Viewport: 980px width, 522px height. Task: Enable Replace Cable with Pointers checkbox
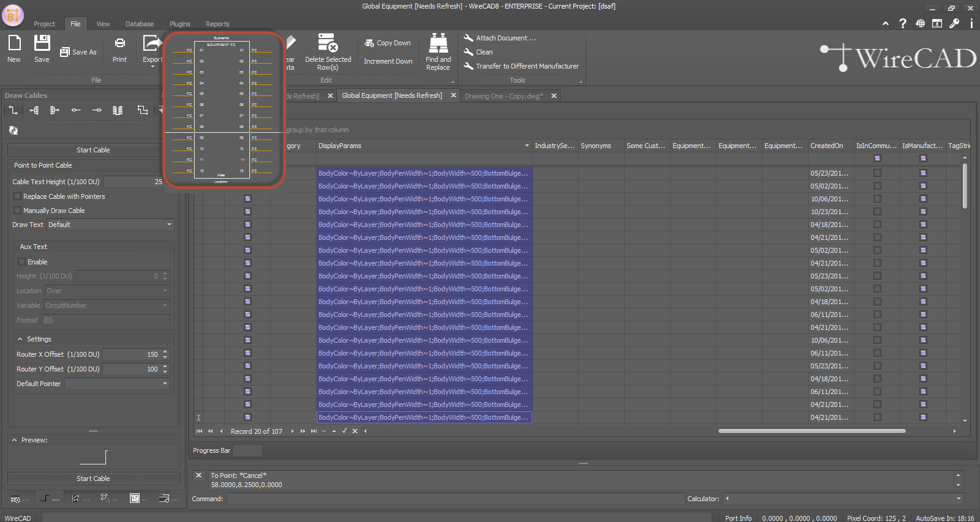(17, 196)
